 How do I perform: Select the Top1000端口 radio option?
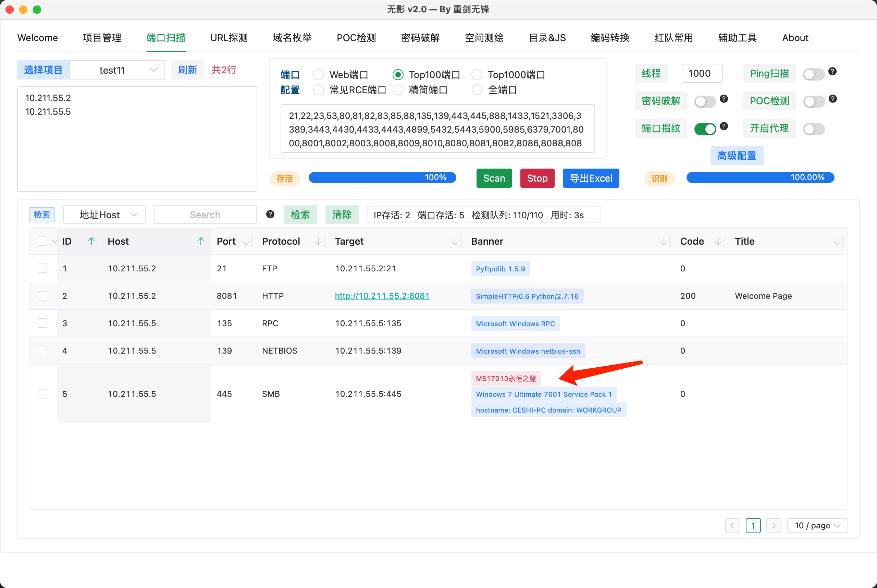[x=477, y=75]
